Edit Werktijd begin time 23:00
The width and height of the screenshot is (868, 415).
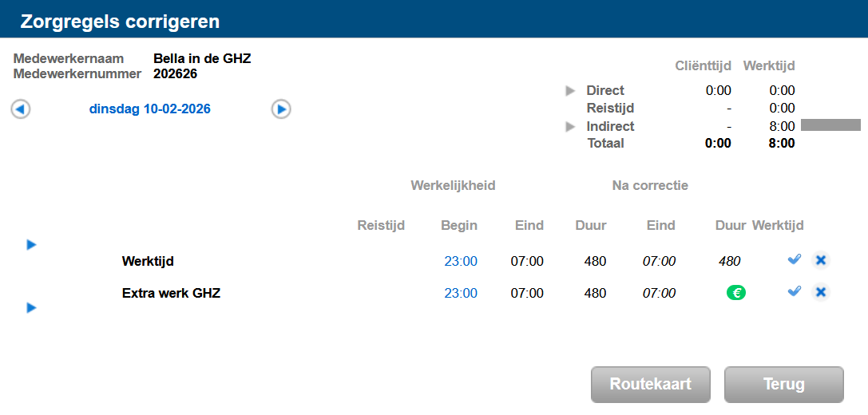click(461, 261)
